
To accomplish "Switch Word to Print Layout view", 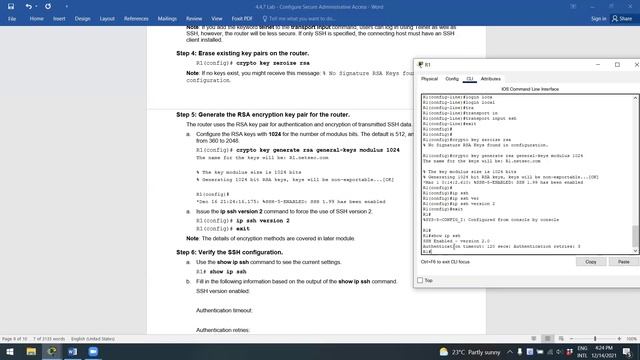I will tap(547, 339).
